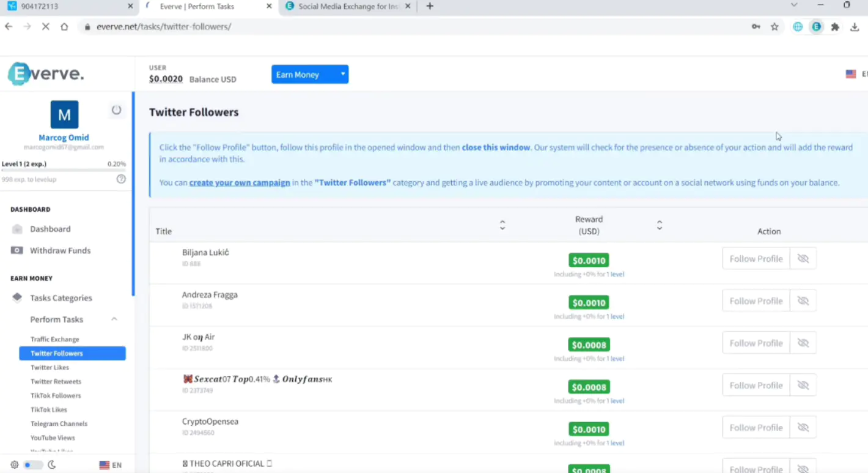Viewport: 868px width, 473px height.
Task: Click the Withdraw Funds cash icon
Action: point(17,250)
